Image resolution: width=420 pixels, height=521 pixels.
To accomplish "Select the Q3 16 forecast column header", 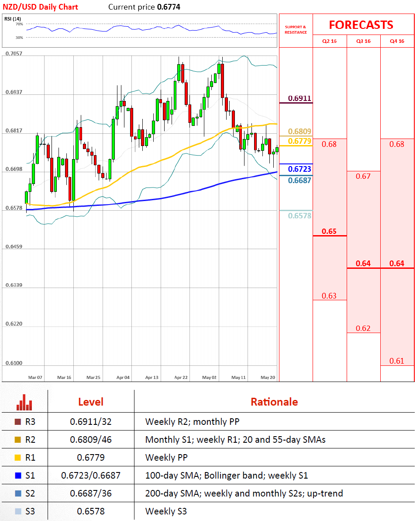I will coord(363,41).
